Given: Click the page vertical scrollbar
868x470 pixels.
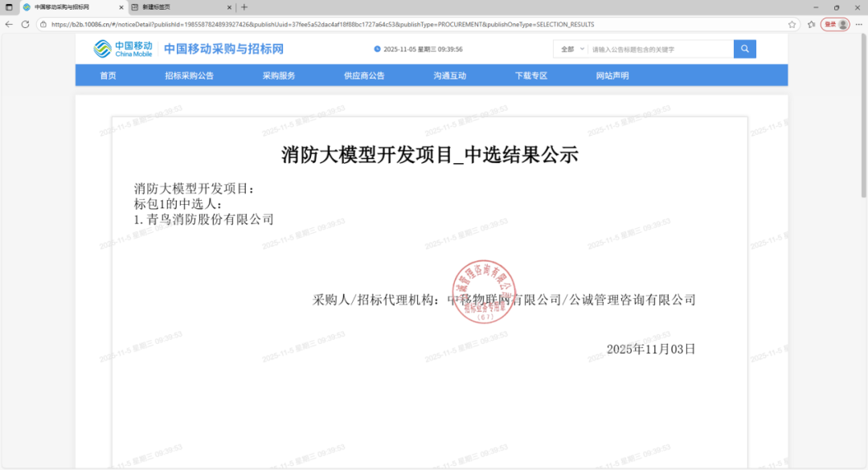Looking at the screenshot, I should pyautogui.click(x=863, y=115).
